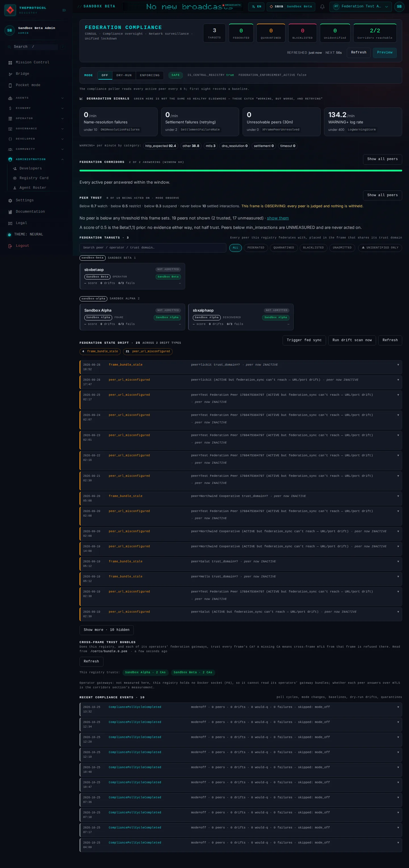Click the Developer braces icon
The height and width of the screenshot is (868, 409).
point(10,139)
